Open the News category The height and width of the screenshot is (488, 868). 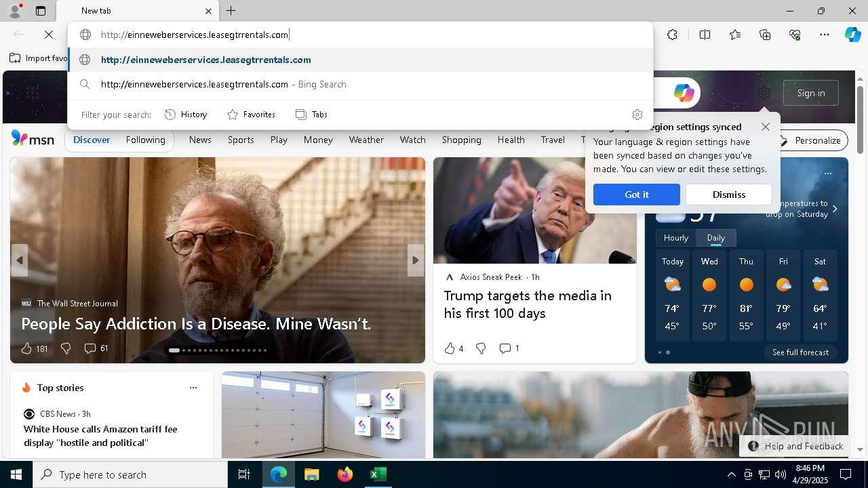200,140
